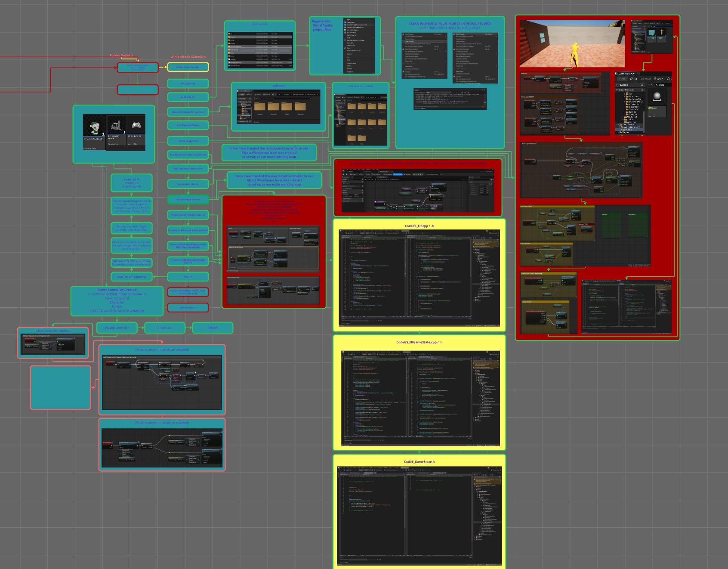Expand the Engine folder in tree
728x569 pixels.
coord(618,132)
